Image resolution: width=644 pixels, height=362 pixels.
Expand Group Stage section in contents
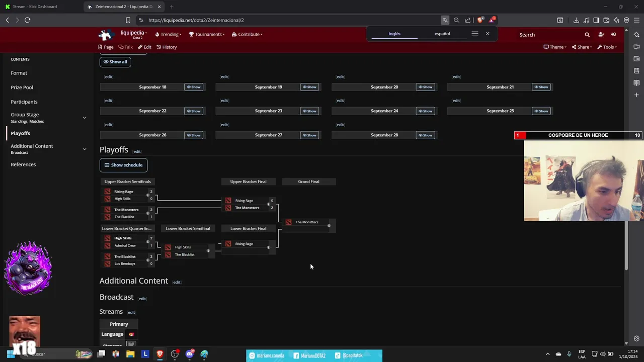click(x=85, y=118)
